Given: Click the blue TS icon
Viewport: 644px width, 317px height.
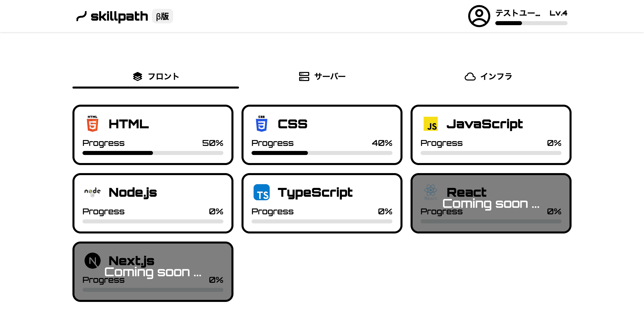Looking at the screenshot, I should click(261, 192).
